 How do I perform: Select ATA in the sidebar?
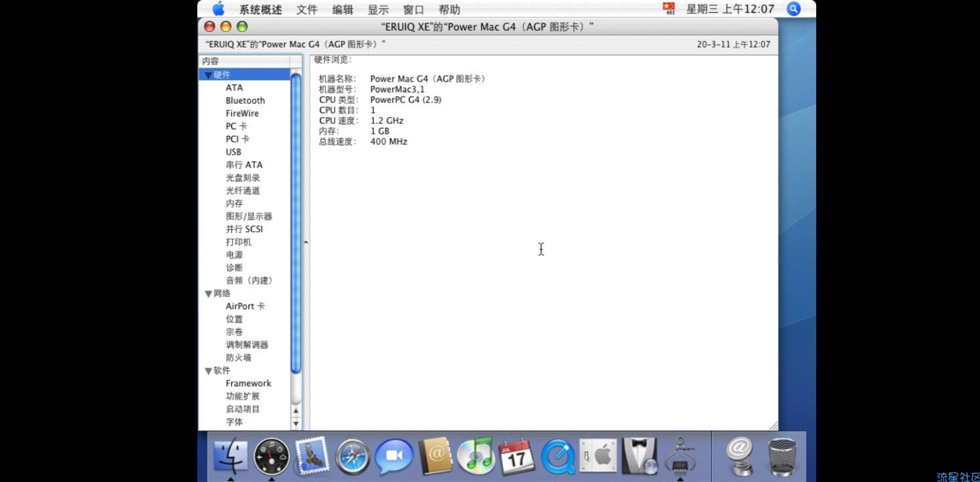(x=234, y=88)
